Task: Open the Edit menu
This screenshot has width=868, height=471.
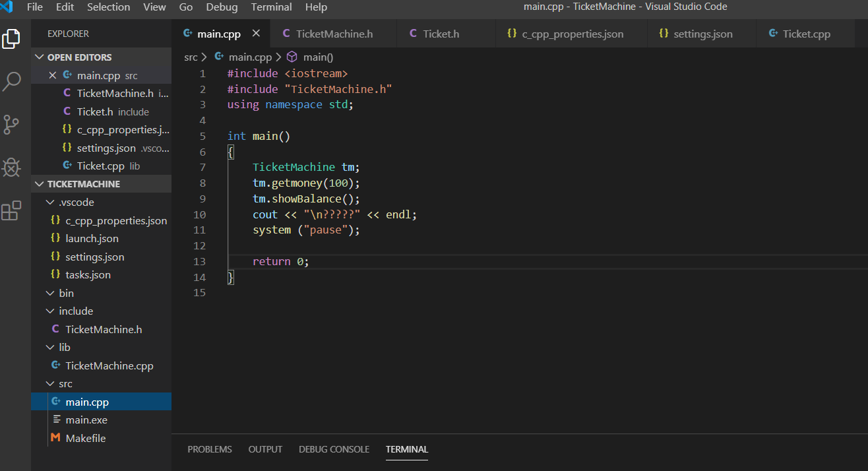Action: point(65,7)
